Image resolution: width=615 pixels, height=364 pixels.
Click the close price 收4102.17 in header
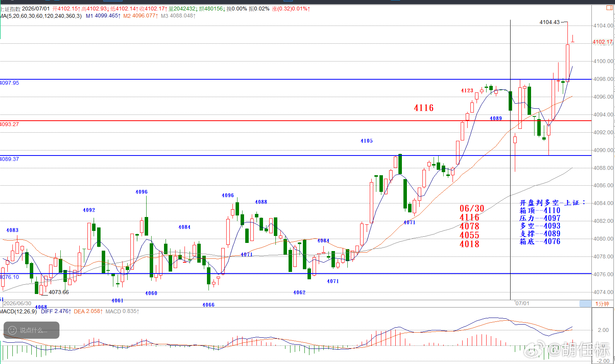pos(154,9)
